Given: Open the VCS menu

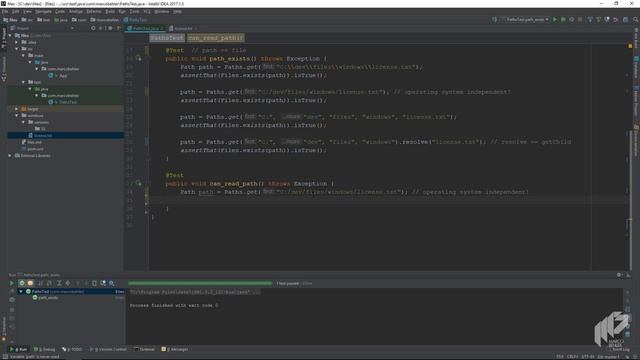Looking at the screenshot, I should pos(147,11).
